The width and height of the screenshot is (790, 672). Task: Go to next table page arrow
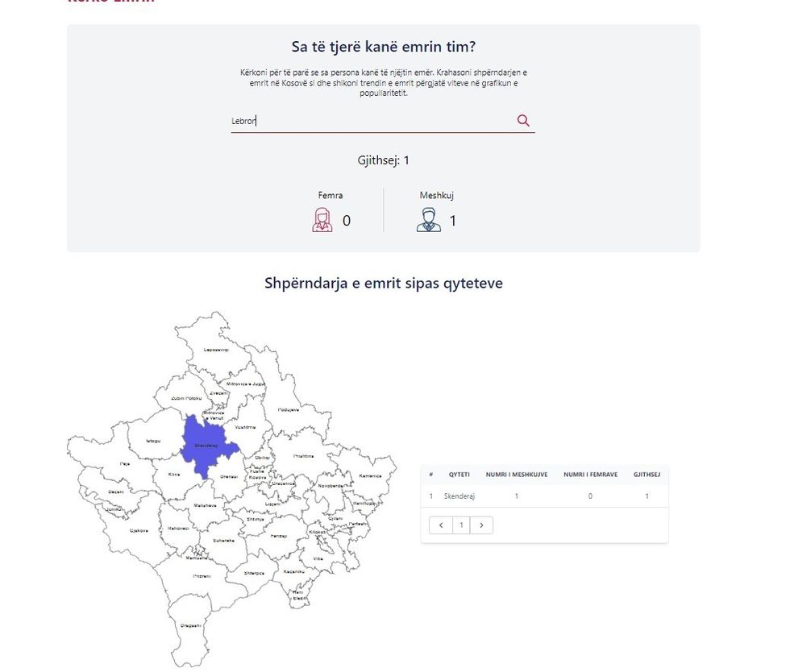coord(481,525)
